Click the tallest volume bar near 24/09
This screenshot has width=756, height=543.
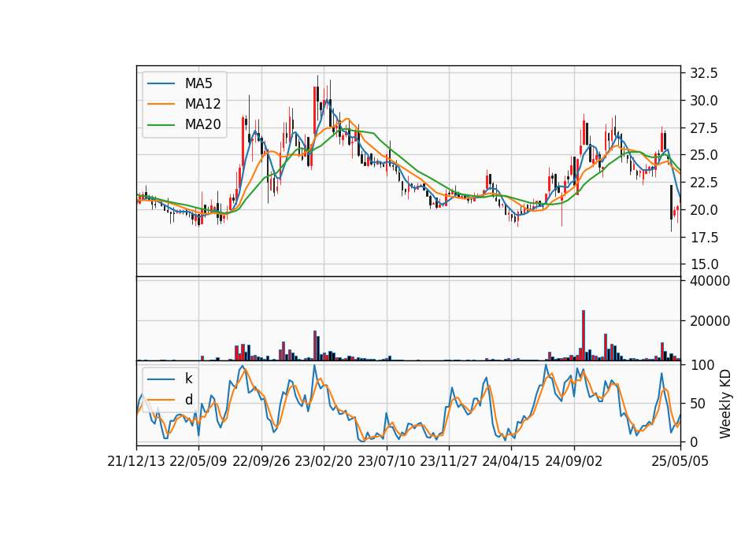coord(584,335)
